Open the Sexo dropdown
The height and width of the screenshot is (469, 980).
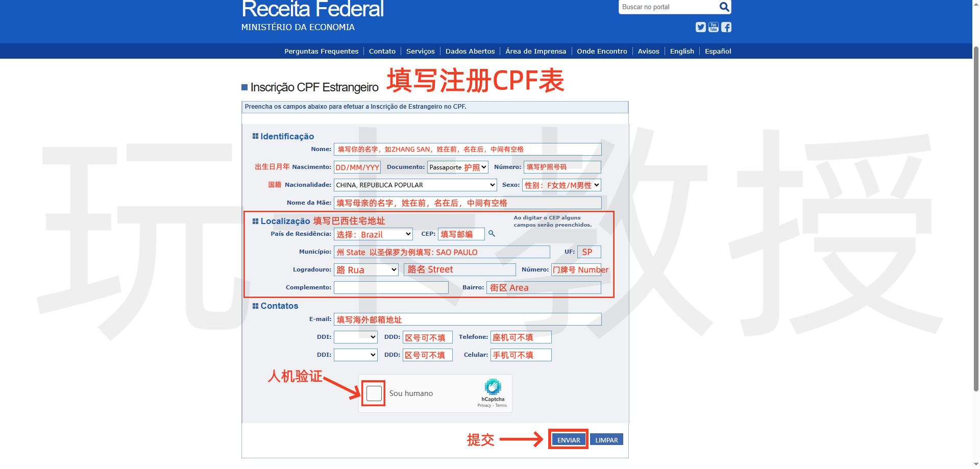point(561,185)
